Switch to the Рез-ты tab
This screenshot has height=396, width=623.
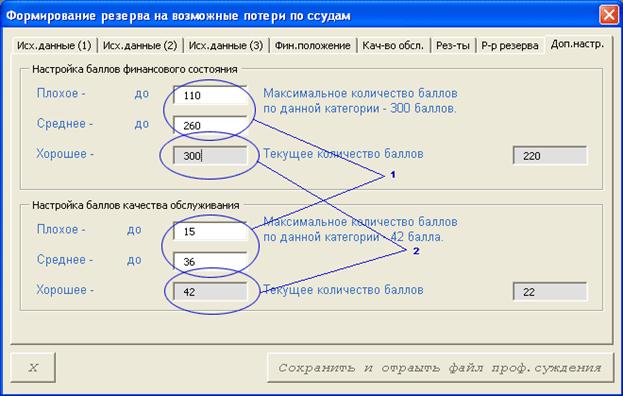[x=453, y=46]
